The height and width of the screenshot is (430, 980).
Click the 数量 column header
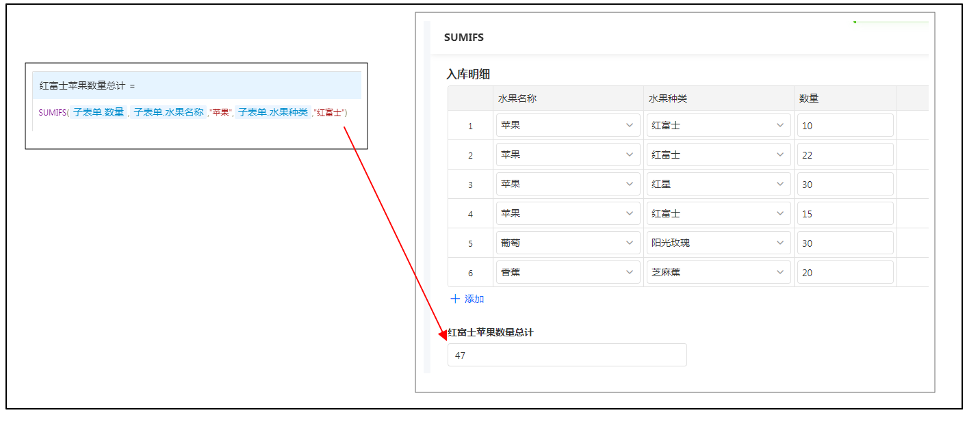tap(809, 98)
